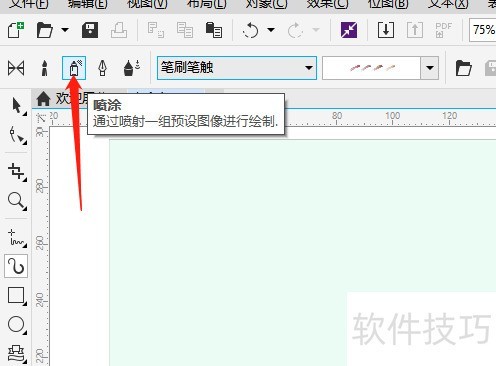Open the 对象(C) menu
Viewport: 496px width, 366px height.
click(x=266, y=4)
